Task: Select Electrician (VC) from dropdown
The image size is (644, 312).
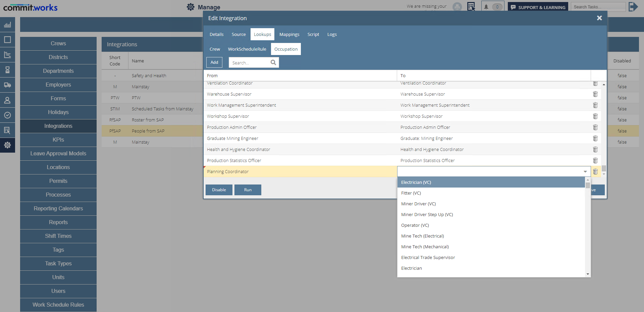Action: [x=491, y=183]
